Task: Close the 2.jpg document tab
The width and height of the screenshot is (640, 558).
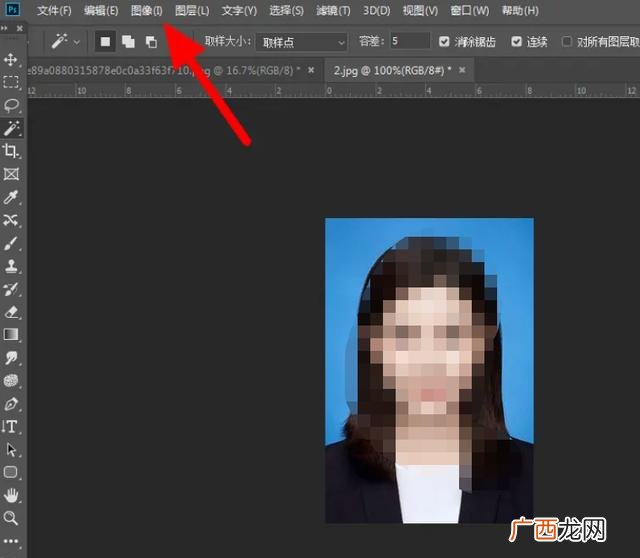Action: pyautogui.click(x=462, y=70)
